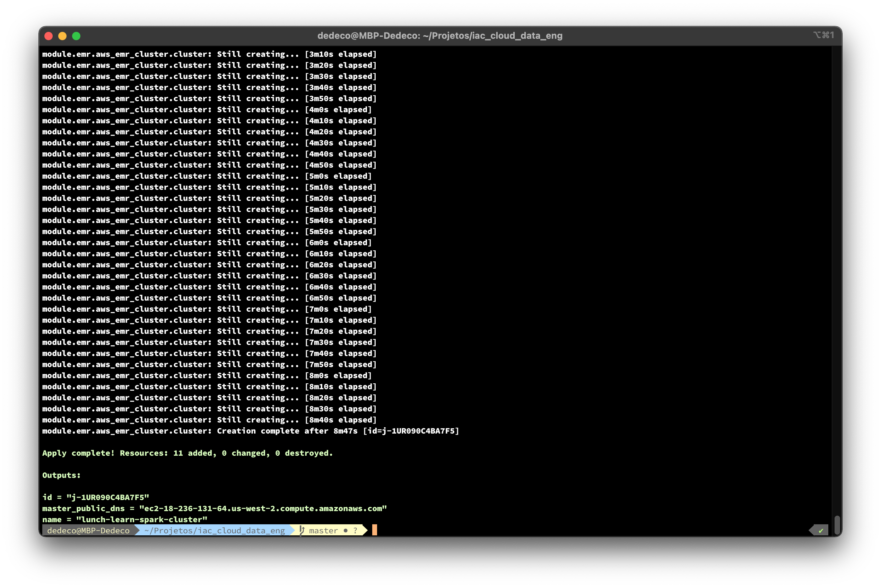Click the line with [3m40s elapsed]

pos(209,87)
